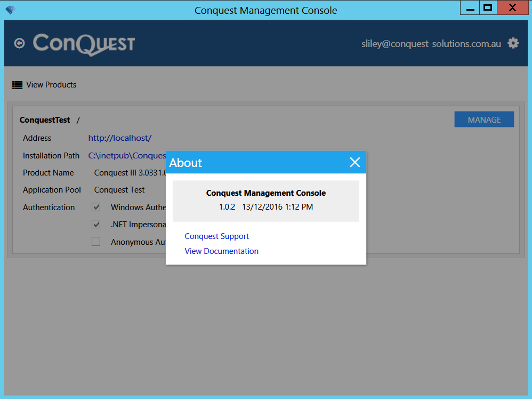The width and height of the screenshot is (532, 399).
Task: Click the Conquest Test application pool value
Action: pyautogui.click(x=119, y=190)
